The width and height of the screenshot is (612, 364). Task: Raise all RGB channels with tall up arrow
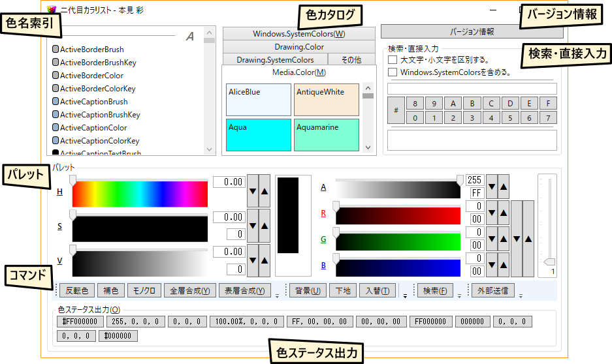(x=528, y=239)
